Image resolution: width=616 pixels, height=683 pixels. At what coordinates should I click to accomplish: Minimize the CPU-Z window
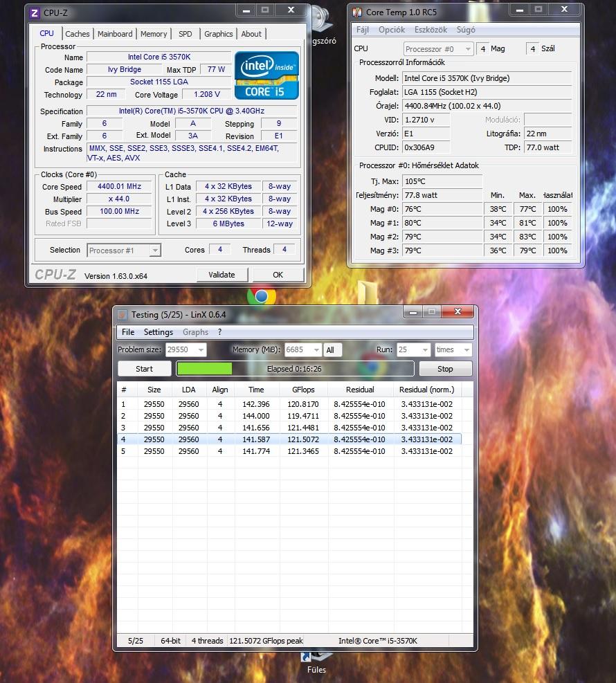pos(246,10)
